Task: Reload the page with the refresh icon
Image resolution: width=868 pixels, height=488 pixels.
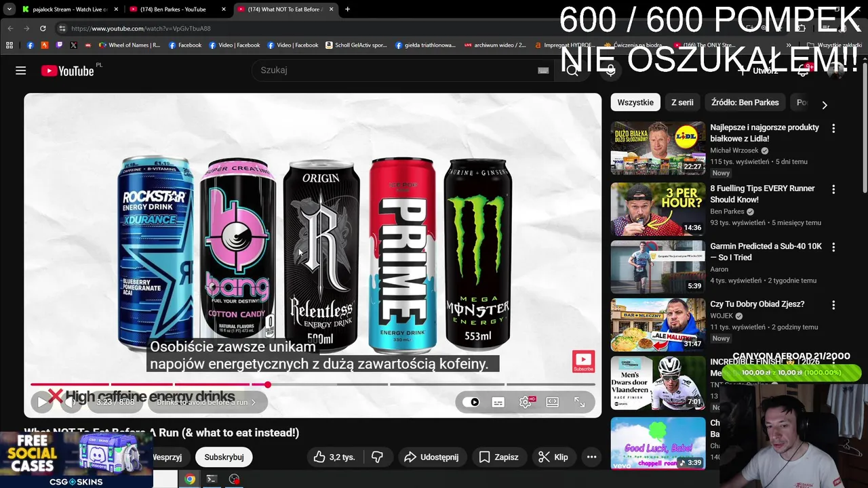Action: click(x=43, y=28)
